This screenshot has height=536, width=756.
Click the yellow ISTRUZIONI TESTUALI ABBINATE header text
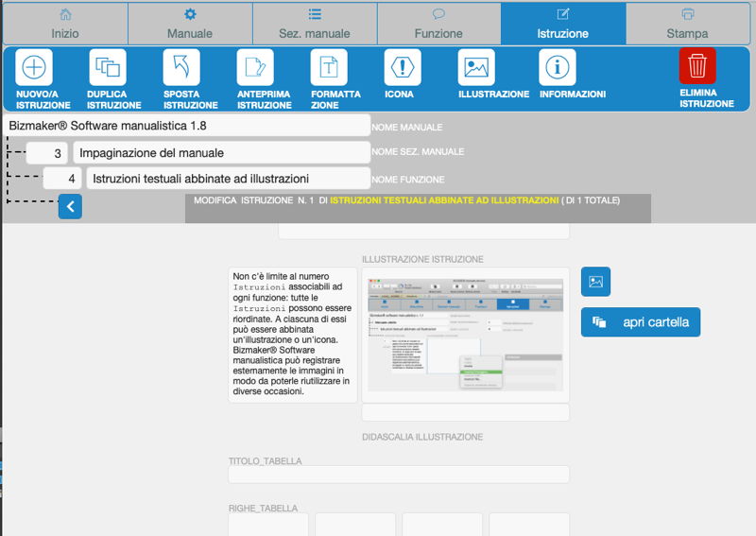444,200
